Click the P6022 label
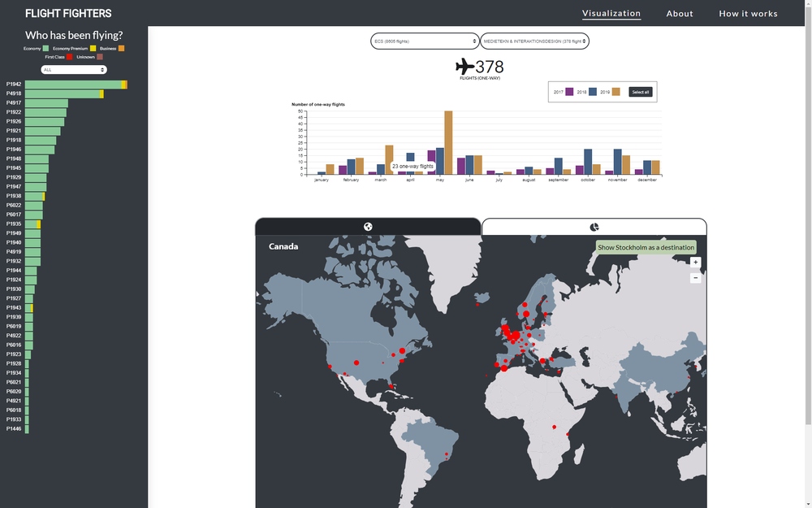 coord(14,206)
